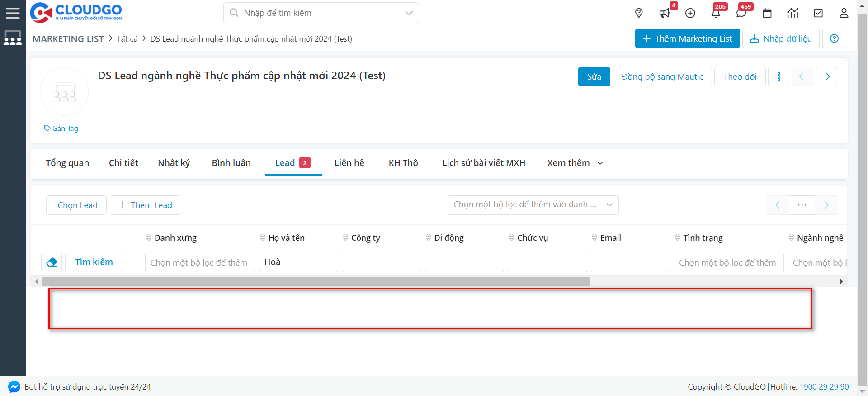Switch to the Liên hệ tab
This screenshot has height=396, width=868.
(x=349, y=163)
